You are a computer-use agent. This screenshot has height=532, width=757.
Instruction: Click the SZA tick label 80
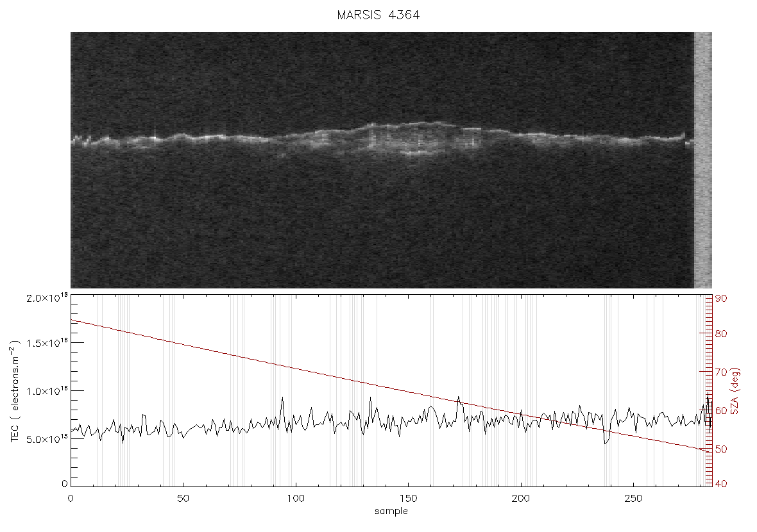pyautogui.click(x=721, y=334)
